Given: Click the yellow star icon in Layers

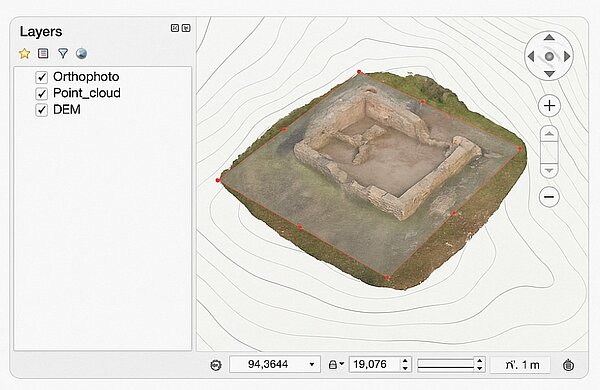Looking at the screenshot, I should (x=24, y=54).
